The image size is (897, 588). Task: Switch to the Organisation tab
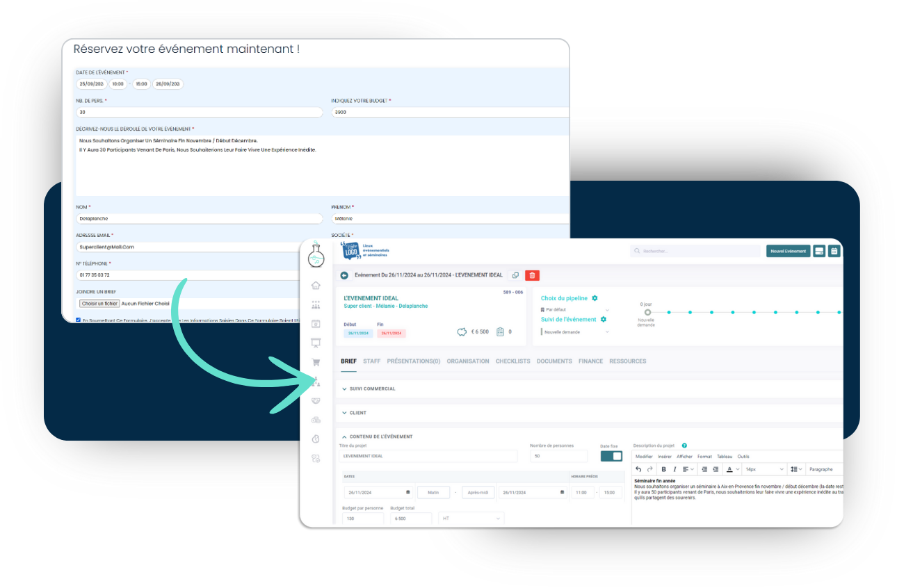(468, 361)
